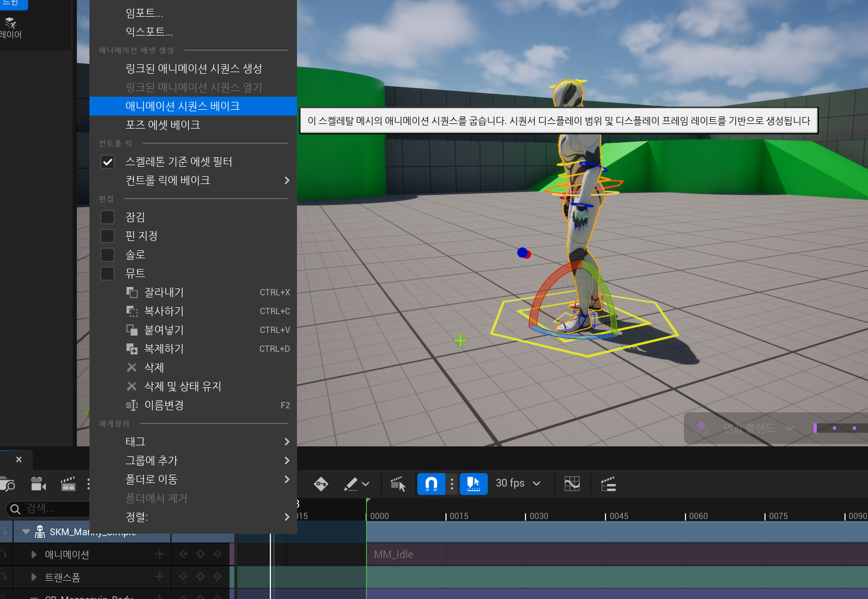Click 복사하기 copy command
This screenshot has width=868, height=599.
pos(193,311)
